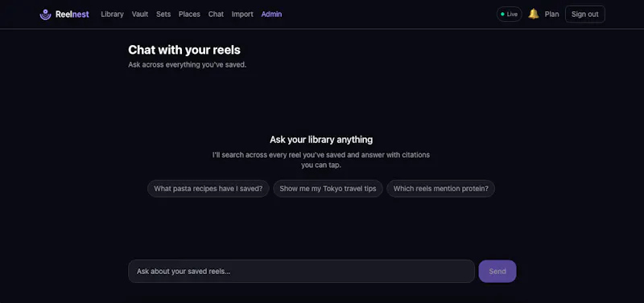Select the Chat nav item

tap(216, 14)
